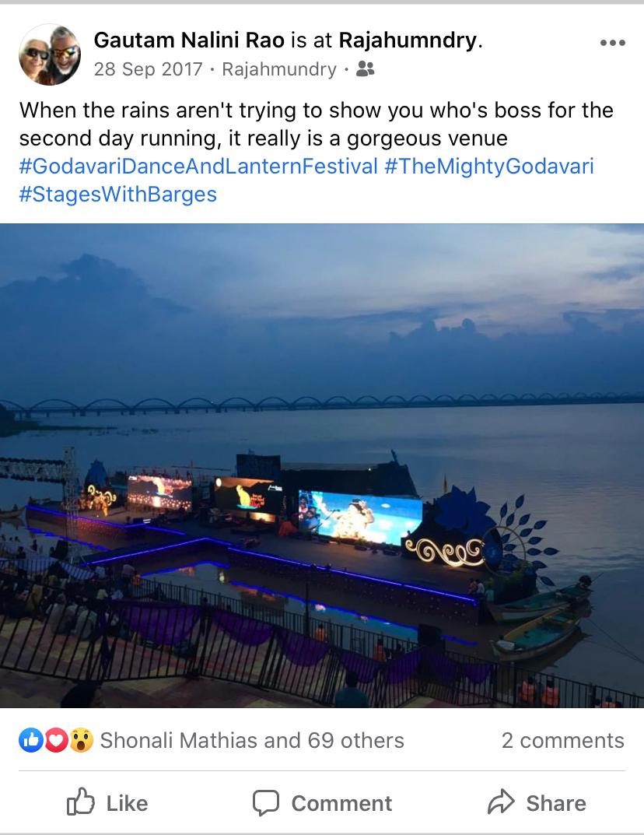This screenshot has height=835, width=644.
Task: Open the three-dot post options menu
Action: [612, 44]
